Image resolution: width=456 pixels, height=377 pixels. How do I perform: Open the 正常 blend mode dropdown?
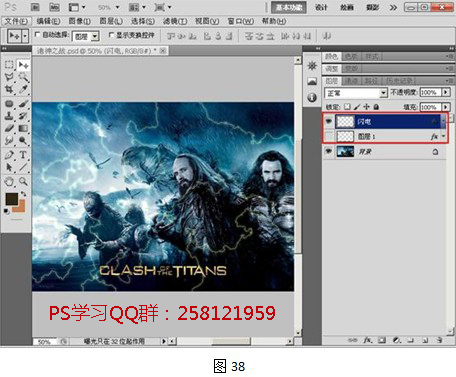click(x=383, y=93)
